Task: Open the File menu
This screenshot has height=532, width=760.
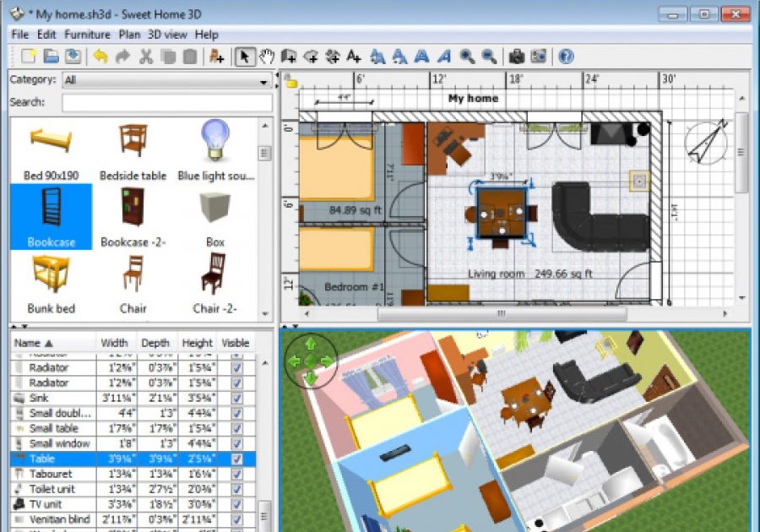Action: (20, 35)
